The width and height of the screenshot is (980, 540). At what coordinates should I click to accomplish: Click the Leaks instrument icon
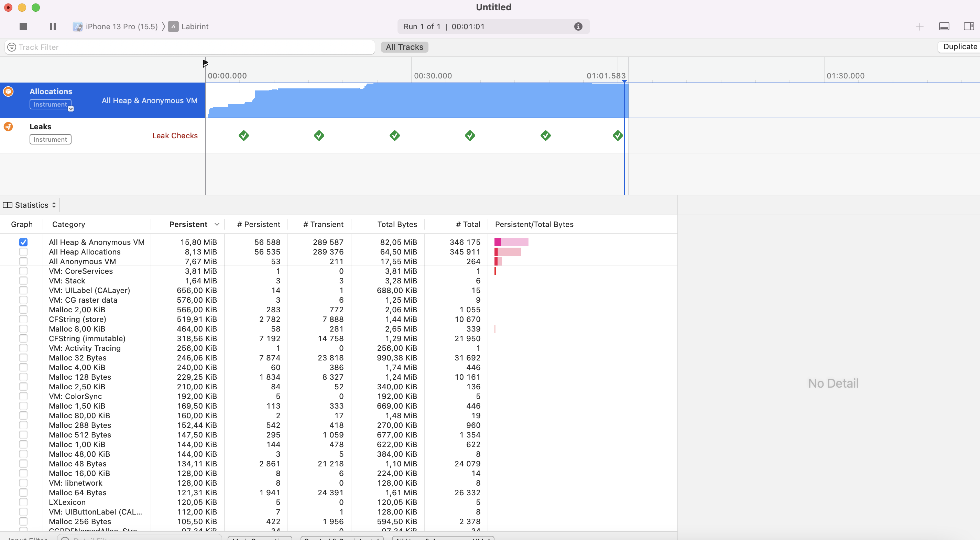pyautogui.click(x=8, y=126)
